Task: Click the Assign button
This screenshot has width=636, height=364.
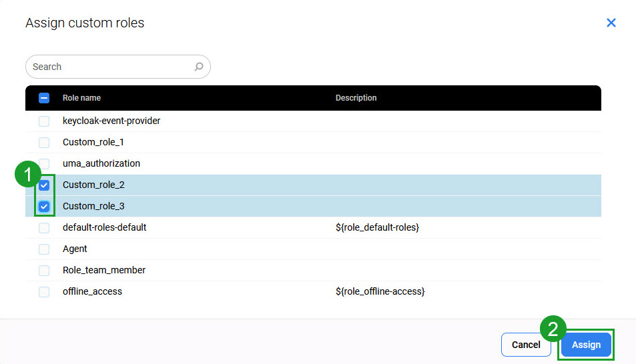Action: click(586, 345)
